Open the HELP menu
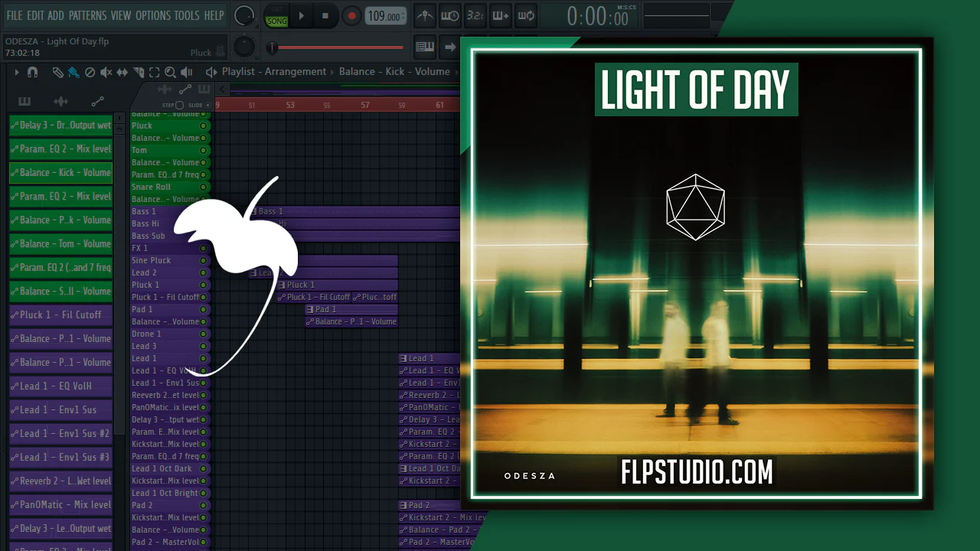 click(x=214, y=15)
